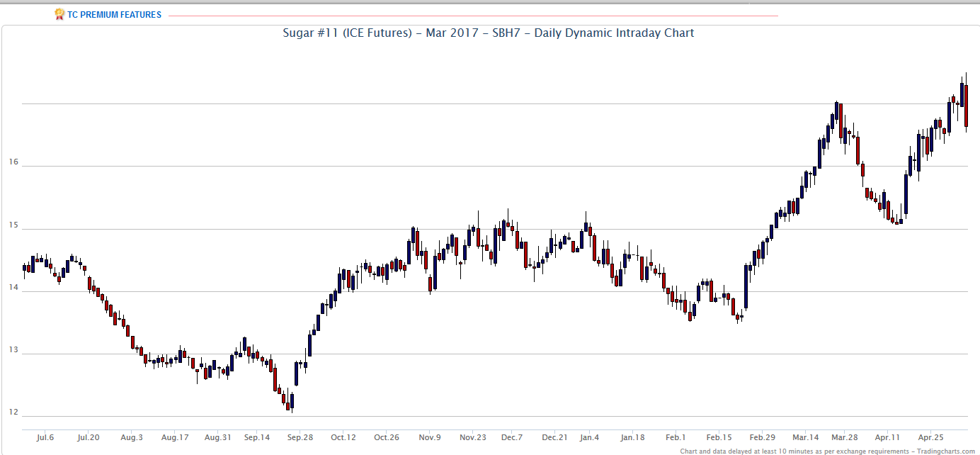Select the Mar.28 date axis label
Image resolution: width=980 pixels, height=455 pixels.
(x=844, y=437)
